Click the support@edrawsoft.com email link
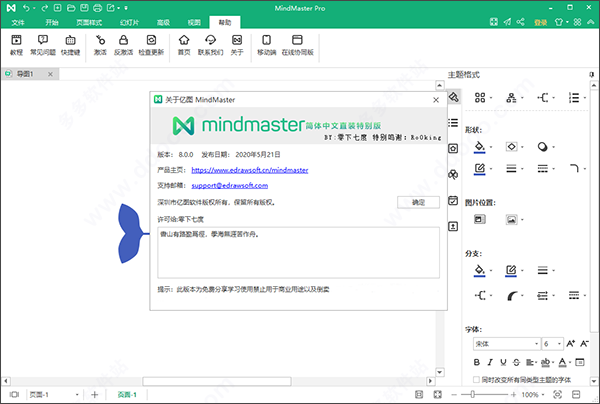The height and width of the screenshot is (404, 600). click(x=230, y=185)
